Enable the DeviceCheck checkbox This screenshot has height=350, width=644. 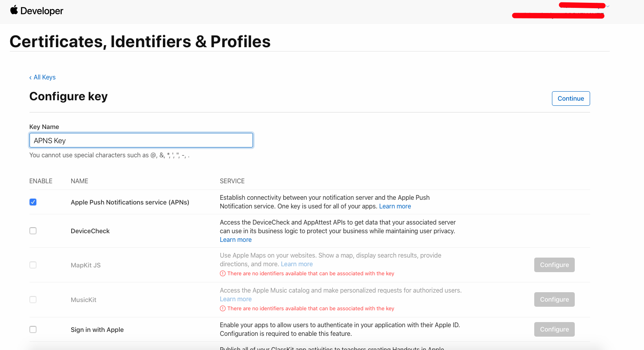(33, 231)
